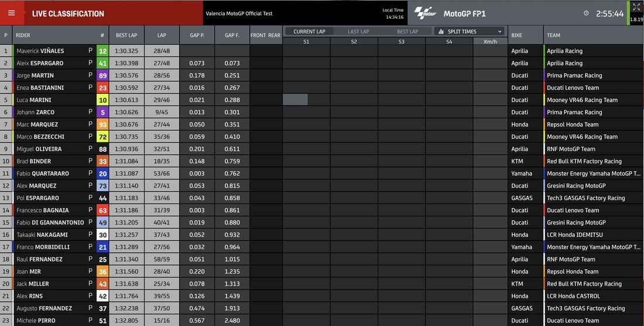
Task: Select rider Alex RINS
Action: point(30,296)
